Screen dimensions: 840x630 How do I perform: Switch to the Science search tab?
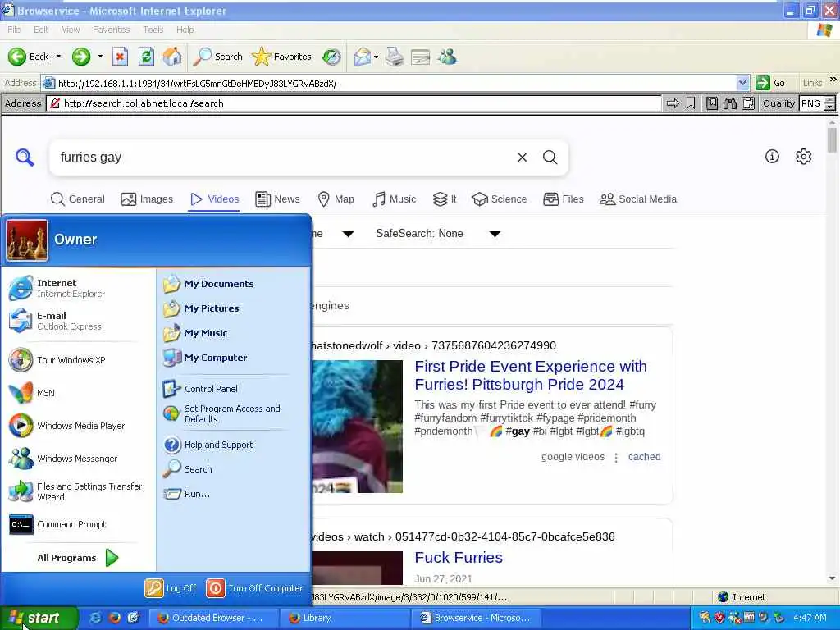pyautogui.click(x=500, y=199)
